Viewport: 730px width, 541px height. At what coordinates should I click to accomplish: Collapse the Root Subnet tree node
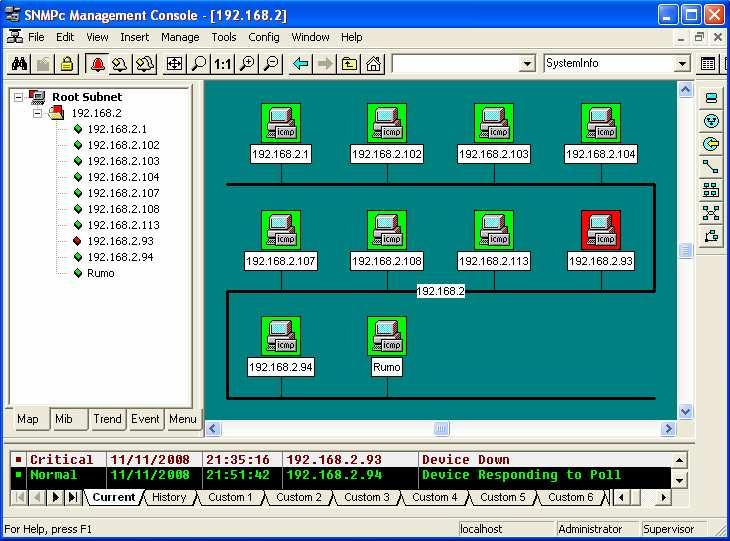(18, 97)
